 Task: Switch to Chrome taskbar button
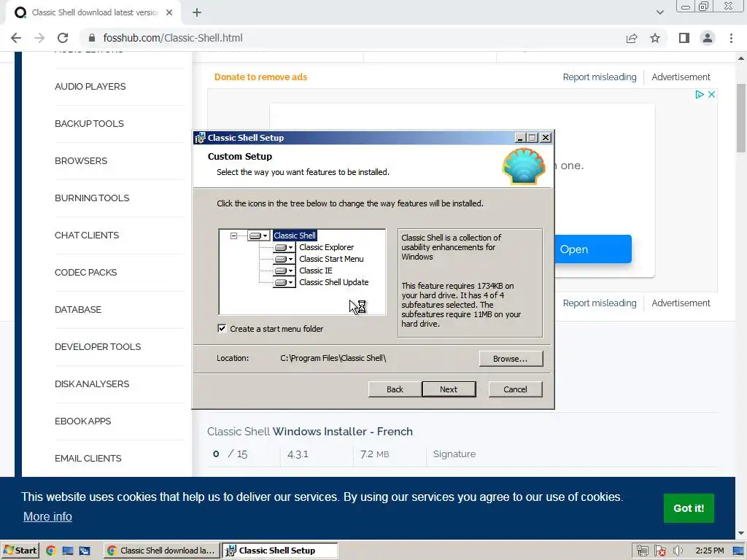click(x=161, y=551)
